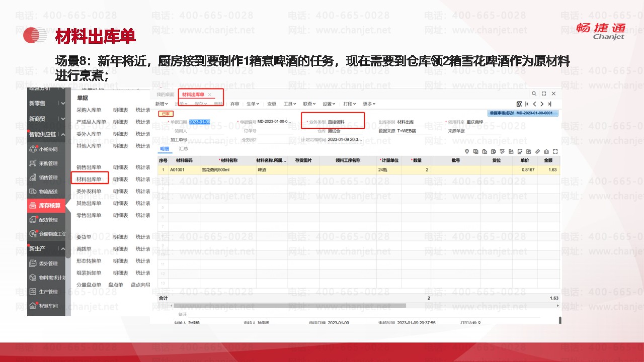Expand grid to fullscreen with corner-brackets icon

(555, 151)
